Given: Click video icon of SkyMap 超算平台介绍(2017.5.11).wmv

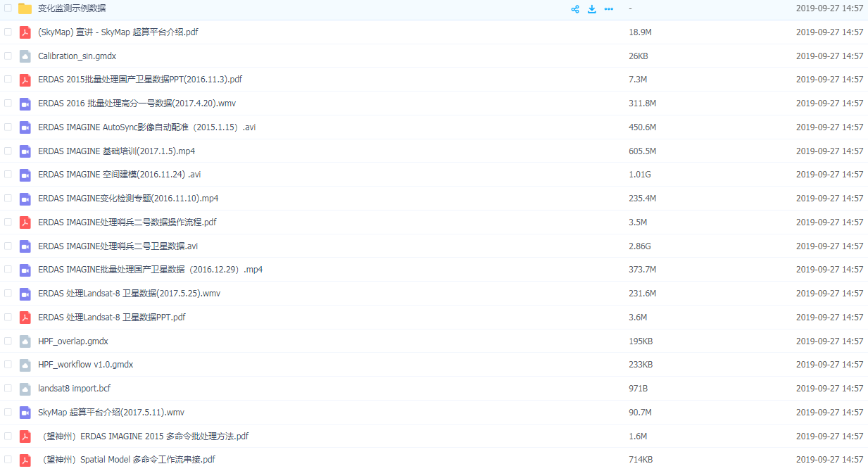Looking at the screenshot, I should (x=25, y=413).
